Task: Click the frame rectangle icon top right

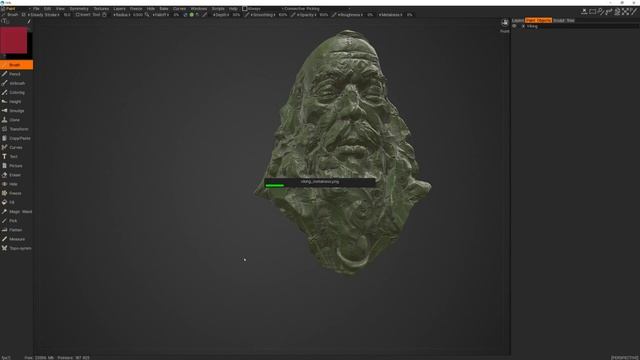Action: [592, 12]
